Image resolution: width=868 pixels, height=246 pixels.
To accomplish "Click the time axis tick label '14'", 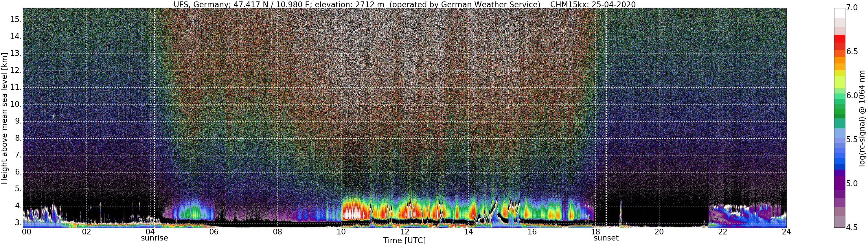I will (468, 232).
